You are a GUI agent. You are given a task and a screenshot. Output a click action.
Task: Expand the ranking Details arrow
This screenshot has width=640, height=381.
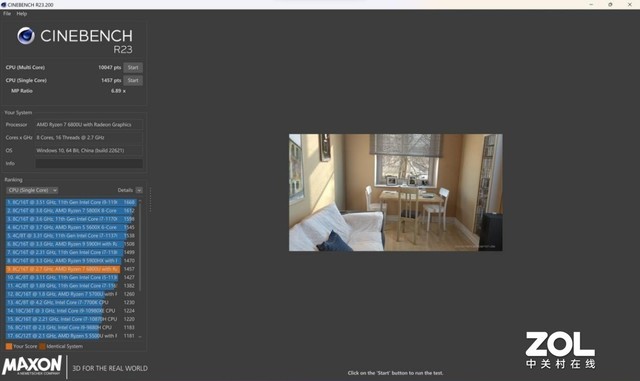[x=139, y=190]
